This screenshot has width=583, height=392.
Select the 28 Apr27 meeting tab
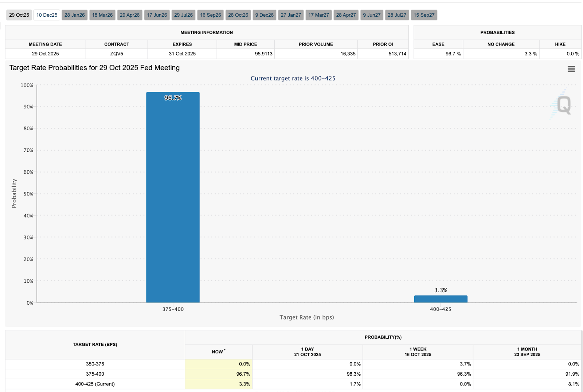click(346, 15)
